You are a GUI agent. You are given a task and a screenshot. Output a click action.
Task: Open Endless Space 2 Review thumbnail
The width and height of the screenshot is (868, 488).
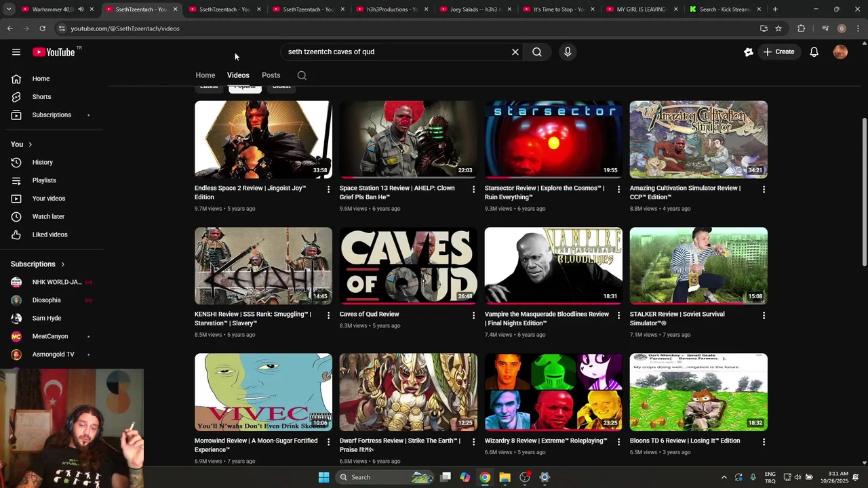263,140
